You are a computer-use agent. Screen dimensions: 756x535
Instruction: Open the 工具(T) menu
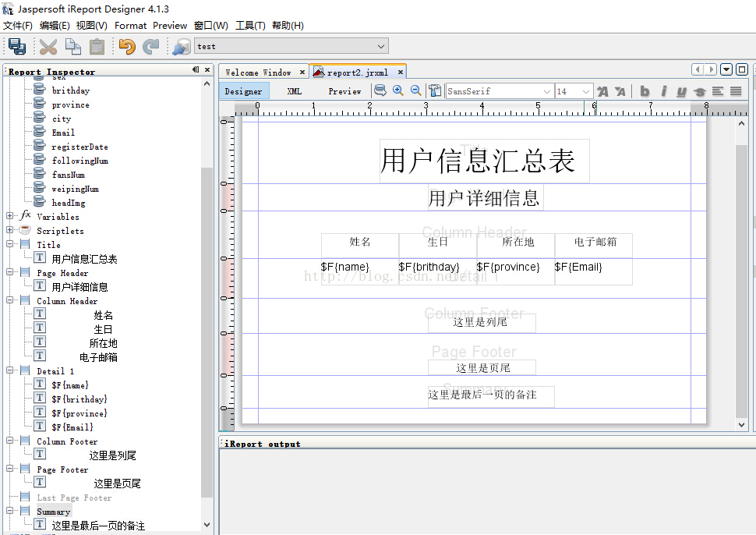(x=250, y=26)
